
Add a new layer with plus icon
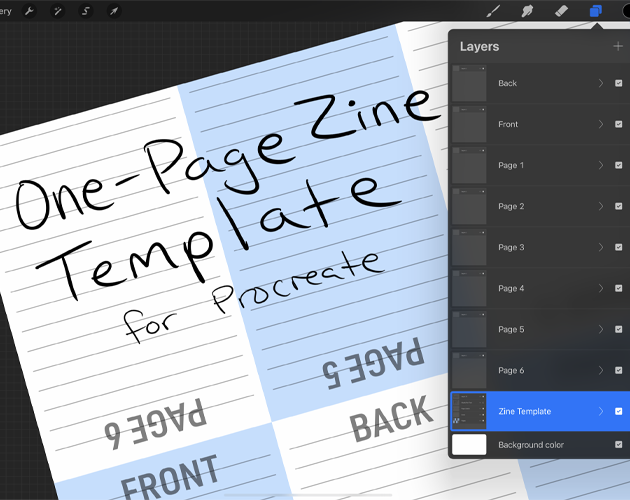618,47
